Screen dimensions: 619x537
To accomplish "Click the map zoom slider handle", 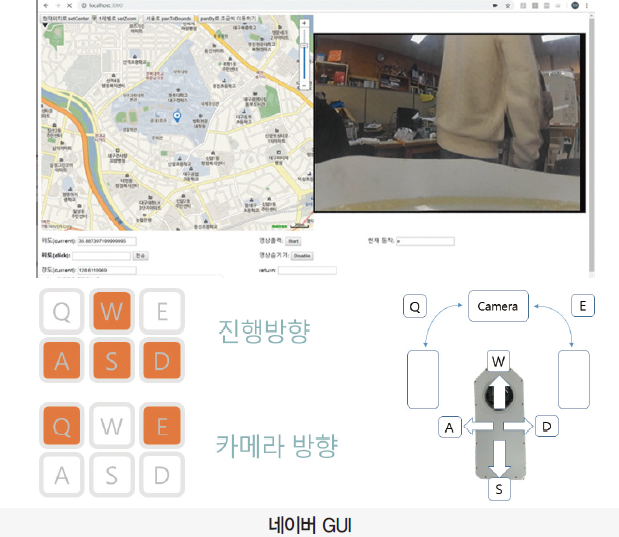I will [x=304, y=46].
